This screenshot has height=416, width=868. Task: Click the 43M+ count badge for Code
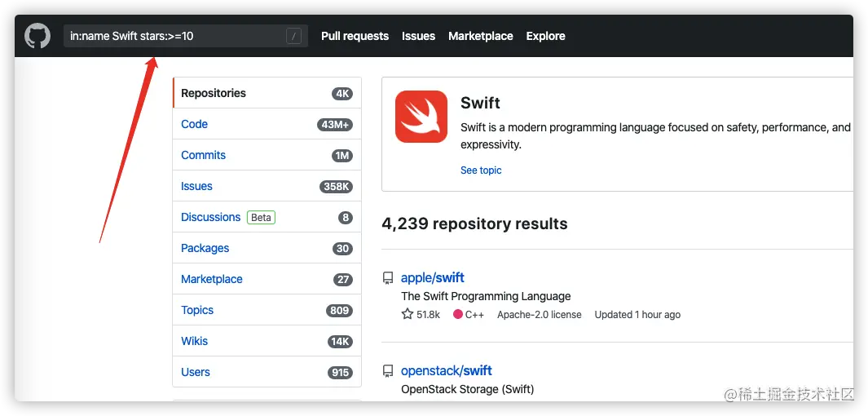(335, 125)
